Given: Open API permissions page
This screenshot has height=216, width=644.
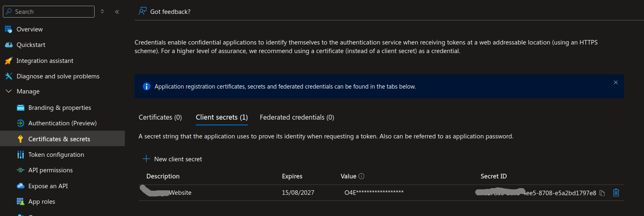Looking at the screenshot, I should coord(51,170).
